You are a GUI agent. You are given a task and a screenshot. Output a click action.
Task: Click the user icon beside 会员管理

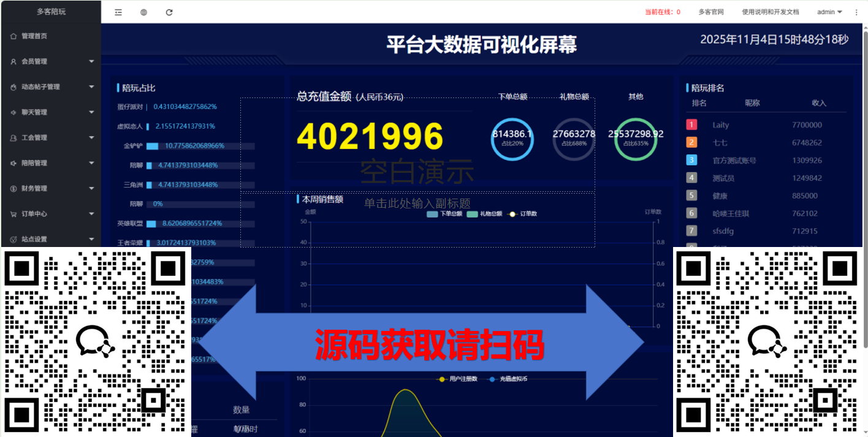13,61
